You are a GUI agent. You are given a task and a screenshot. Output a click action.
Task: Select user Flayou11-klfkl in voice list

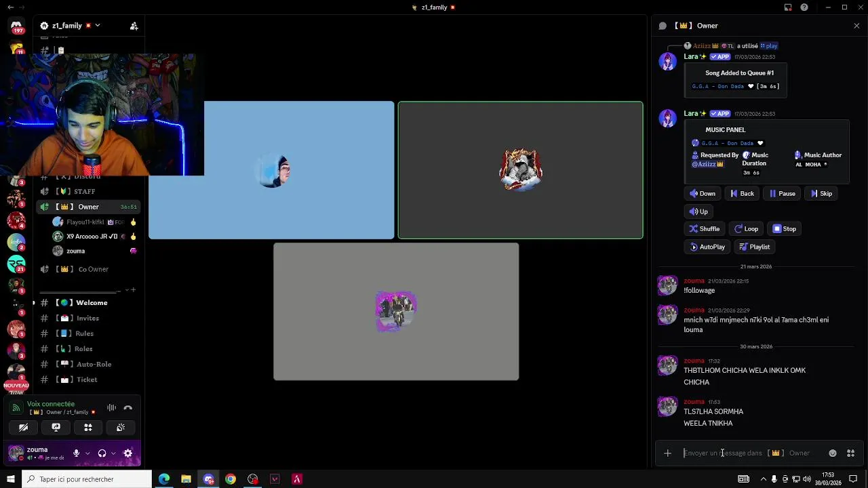coord(94,222)
